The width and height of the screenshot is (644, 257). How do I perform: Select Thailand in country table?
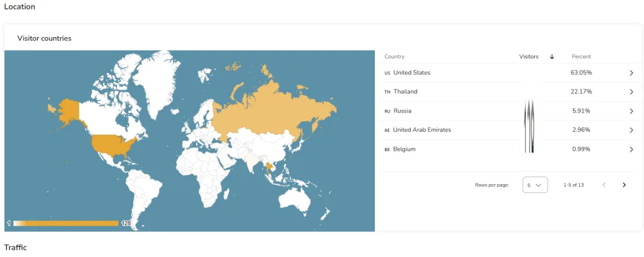(x=406, y=92)
